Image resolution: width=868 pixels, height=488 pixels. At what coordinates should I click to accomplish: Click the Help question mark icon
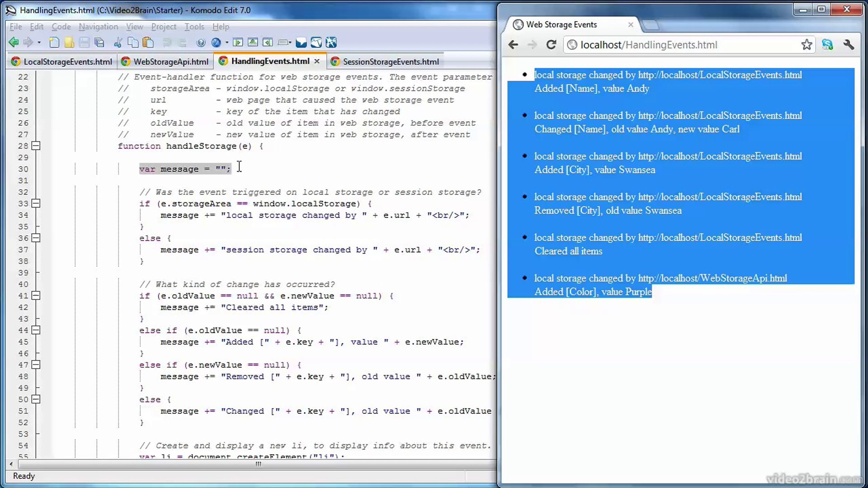[x=201, y=42]
